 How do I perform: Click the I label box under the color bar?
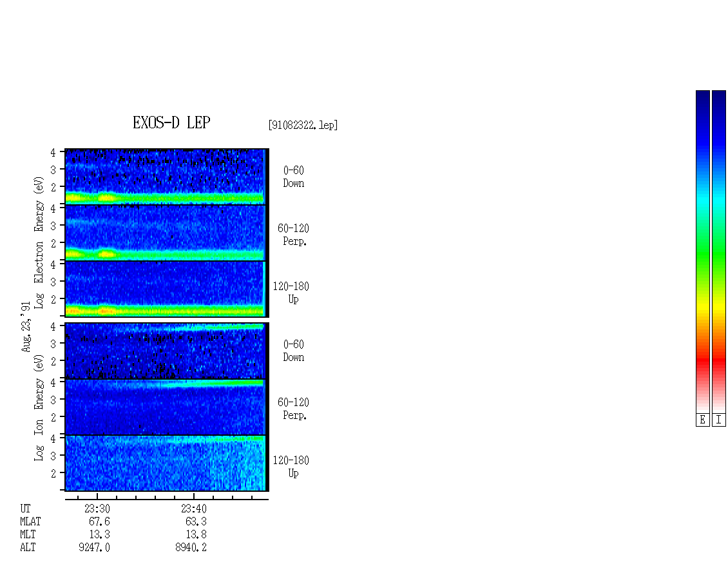click(719, 420)
